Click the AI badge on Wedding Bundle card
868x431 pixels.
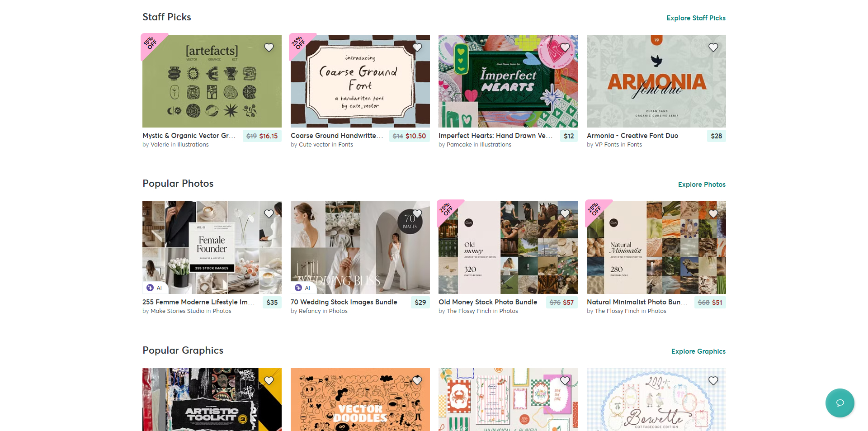303,288
